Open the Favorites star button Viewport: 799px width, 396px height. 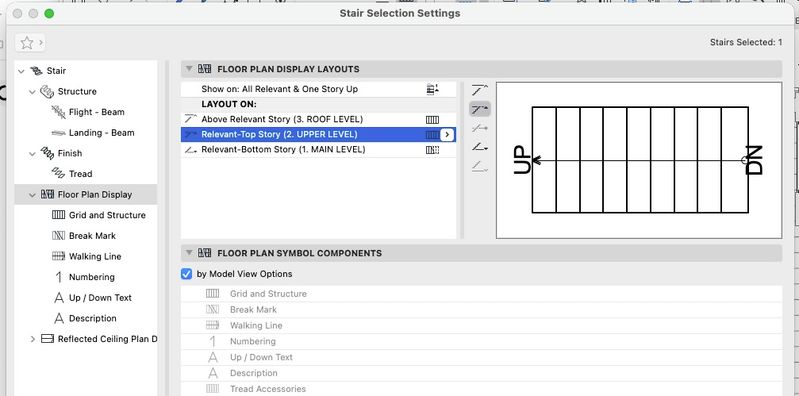(31, 43)
